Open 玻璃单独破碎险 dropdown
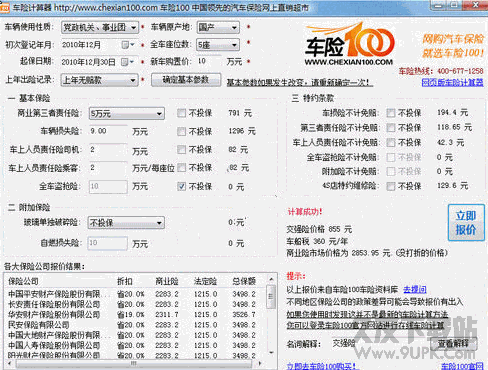 click(126, 222)
